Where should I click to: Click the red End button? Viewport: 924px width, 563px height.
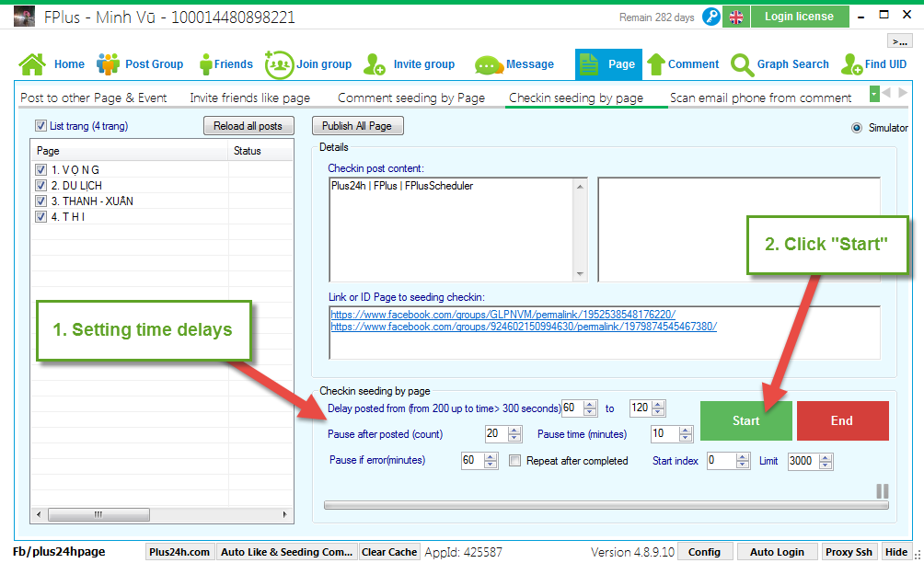(x=843, y=420)
